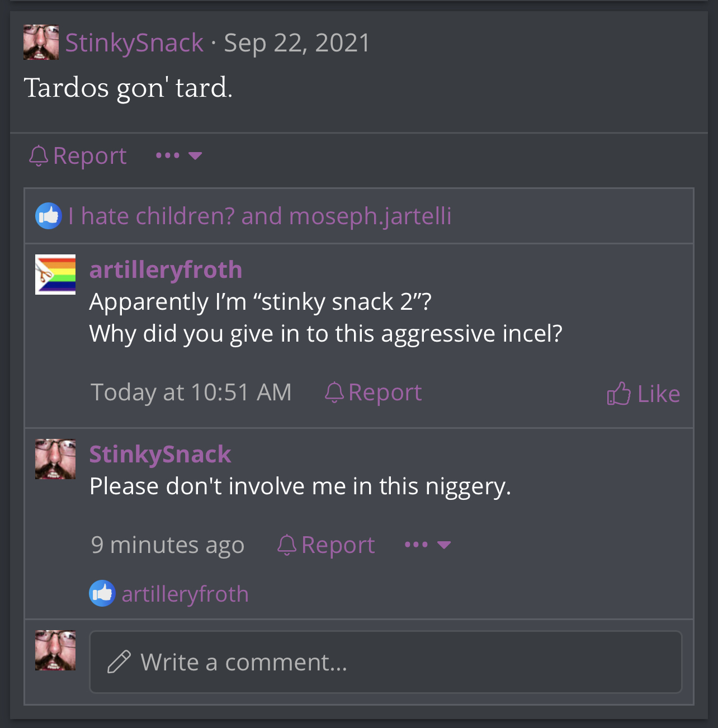Click the Write a comment field
718x728 pixels.
click(x=386, y=662)
